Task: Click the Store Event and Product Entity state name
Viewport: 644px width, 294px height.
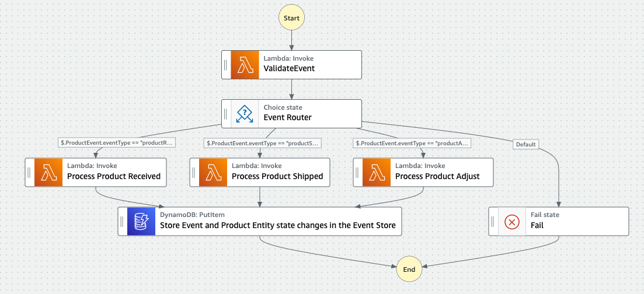Action: [278, 225]
